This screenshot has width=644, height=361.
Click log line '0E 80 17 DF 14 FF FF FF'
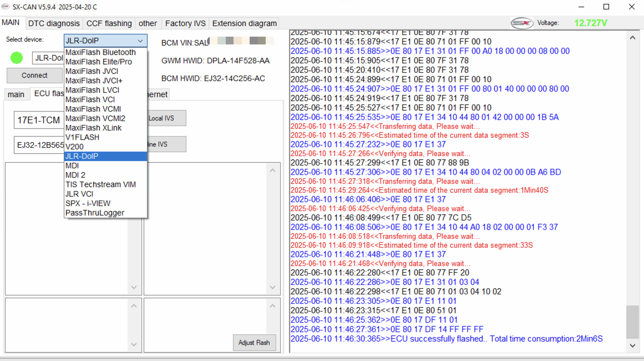[x=387, y=329]
